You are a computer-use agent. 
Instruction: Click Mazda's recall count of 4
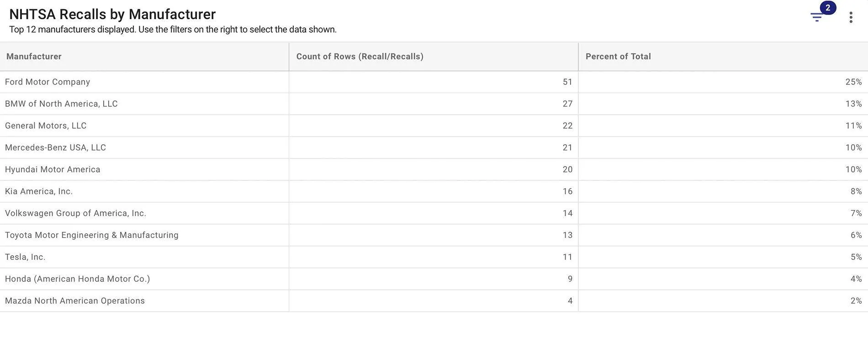pos(570,301)
